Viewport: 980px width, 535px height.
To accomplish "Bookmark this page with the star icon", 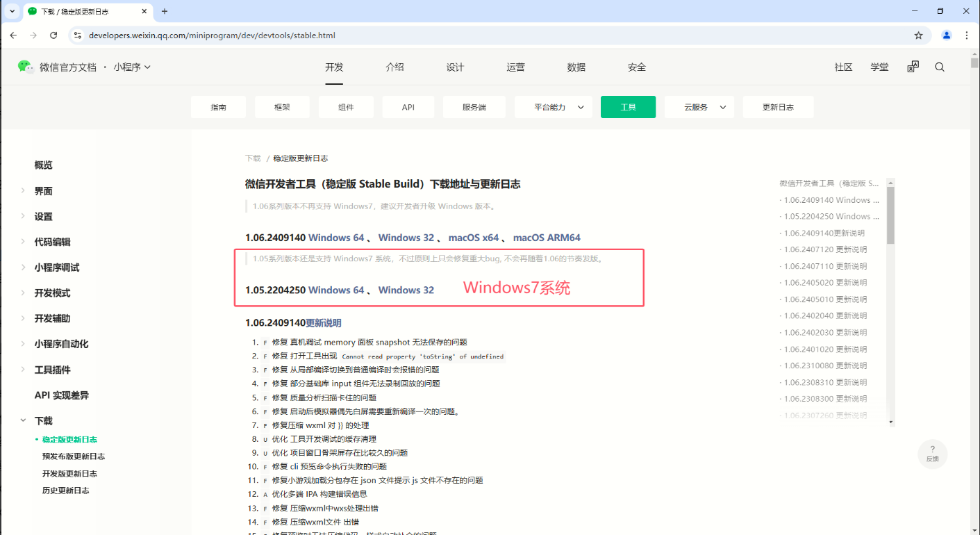I will [x=918, y=35].
